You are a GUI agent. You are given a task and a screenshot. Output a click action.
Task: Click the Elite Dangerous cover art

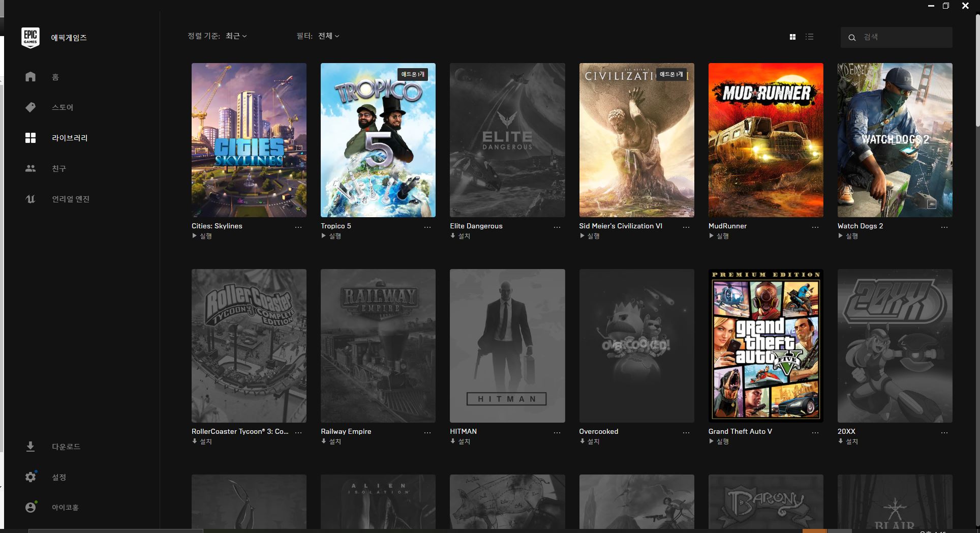[507, 140]
